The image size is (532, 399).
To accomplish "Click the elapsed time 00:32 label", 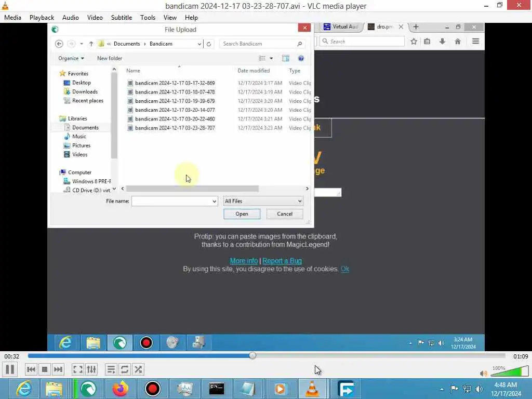I will point(12,356).
